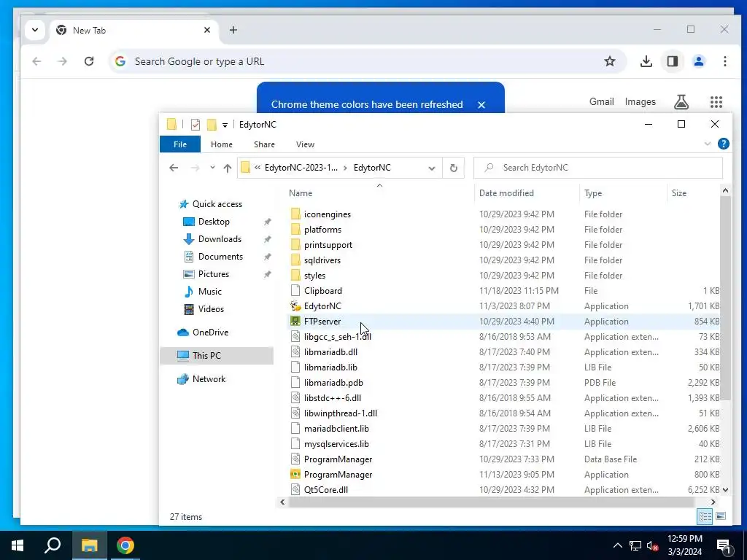Expand the Explorer ribbon chevron
Viewport: 747px width, 560px height.
click(708, 144)
